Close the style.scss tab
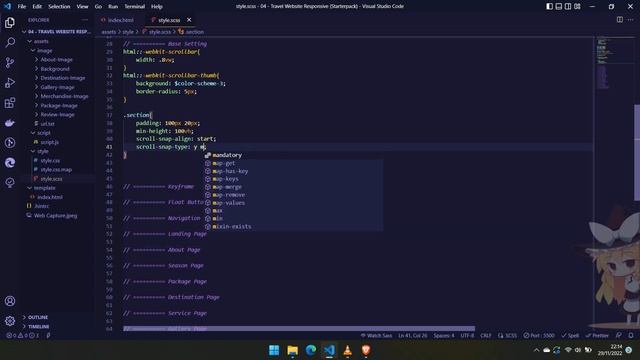Viewport: 640px width, 360px height. point(189,20)
